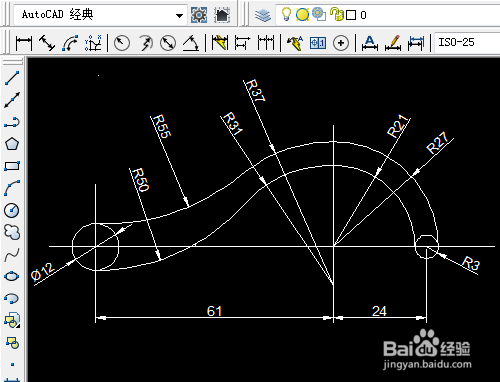Choose the Radius dimension tool

122,43
